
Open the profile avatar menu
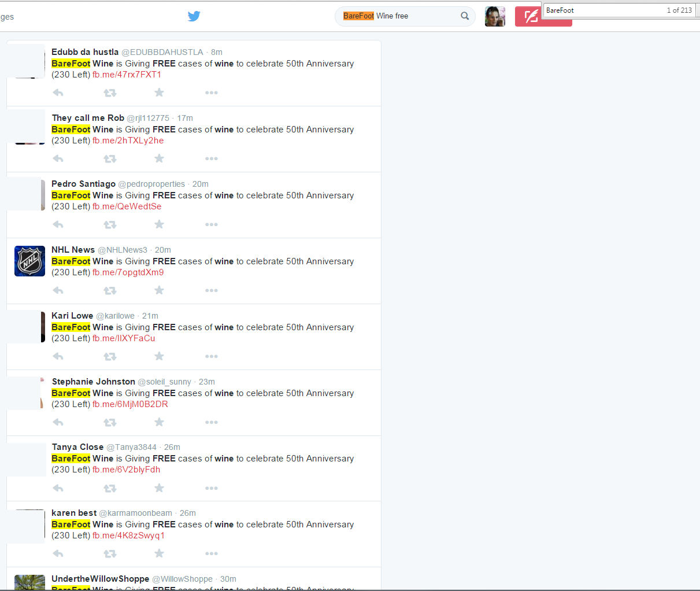(495, 17)
